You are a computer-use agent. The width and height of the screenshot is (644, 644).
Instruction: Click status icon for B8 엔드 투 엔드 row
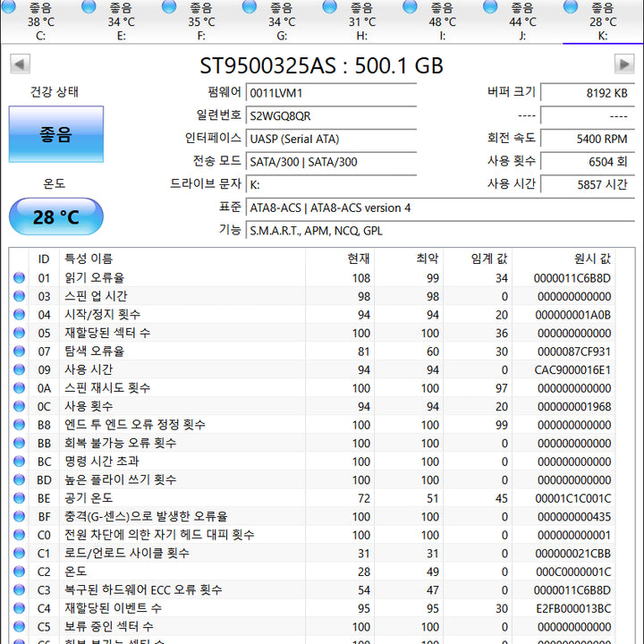click(20, 425)
